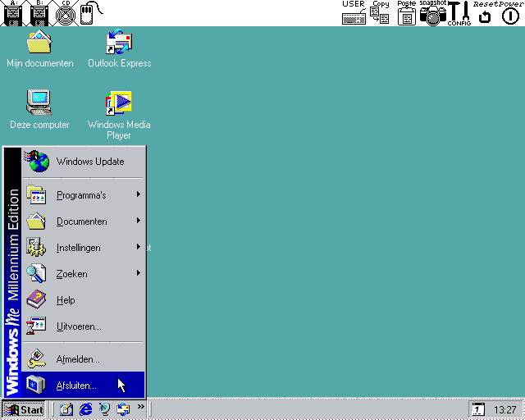This screenshot has width=525, height=420.
Task: Toggle the mouse capture icon
Action: 91,13
